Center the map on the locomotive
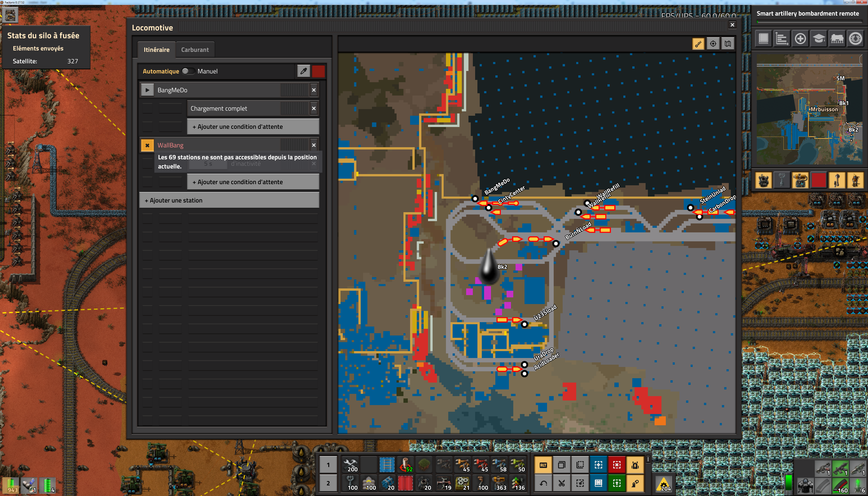Image resolution: width=868 pixels, height=496 pixels. (713, 44)
